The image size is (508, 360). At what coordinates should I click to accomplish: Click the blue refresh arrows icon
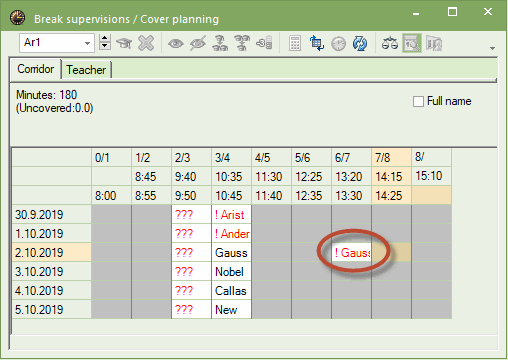tap(360, 44)
